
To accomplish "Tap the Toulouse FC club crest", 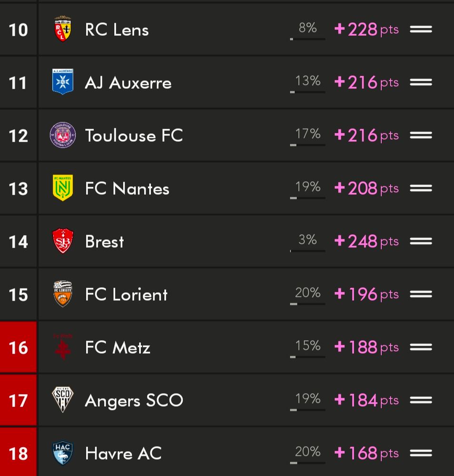I will pyautogui.click(x=63, y=135).
